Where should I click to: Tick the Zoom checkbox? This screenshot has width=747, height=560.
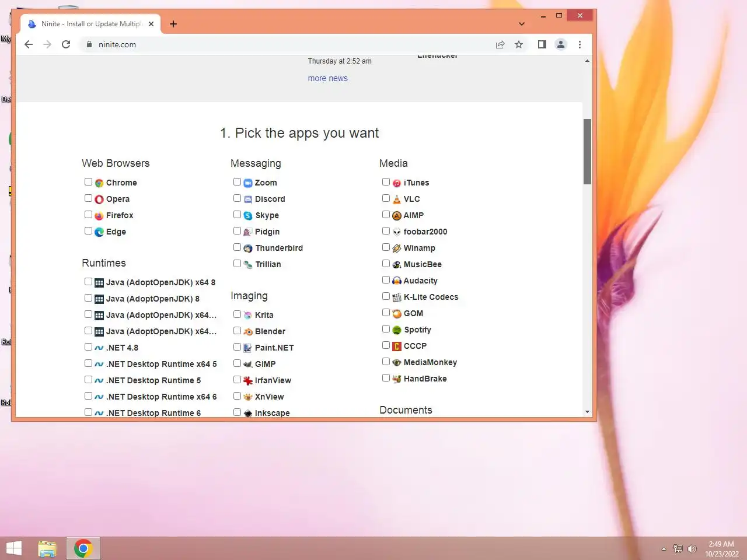(237, 182)
